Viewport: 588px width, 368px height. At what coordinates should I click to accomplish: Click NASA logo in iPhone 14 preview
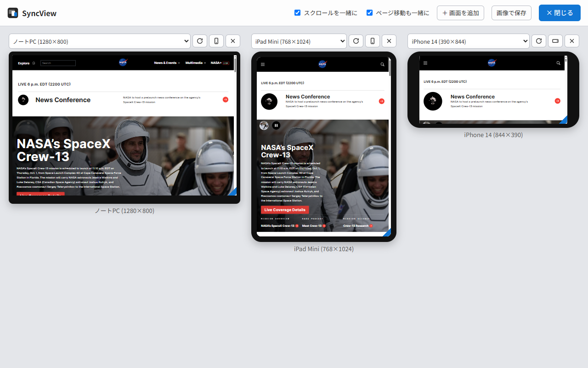pyautogui.click(x=492, y=63)
